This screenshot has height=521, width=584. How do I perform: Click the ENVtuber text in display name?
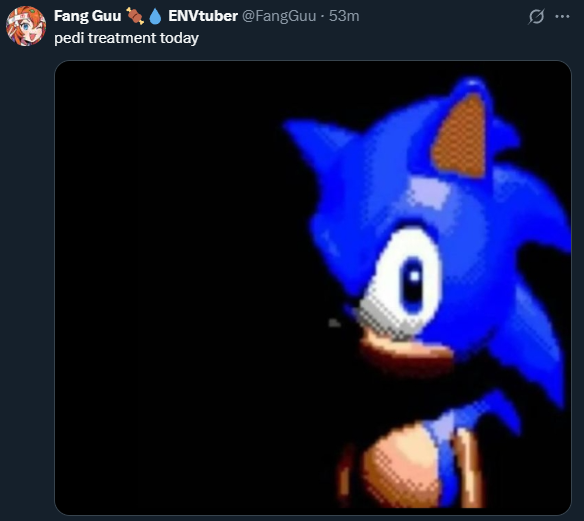click(x=203, y=16)
